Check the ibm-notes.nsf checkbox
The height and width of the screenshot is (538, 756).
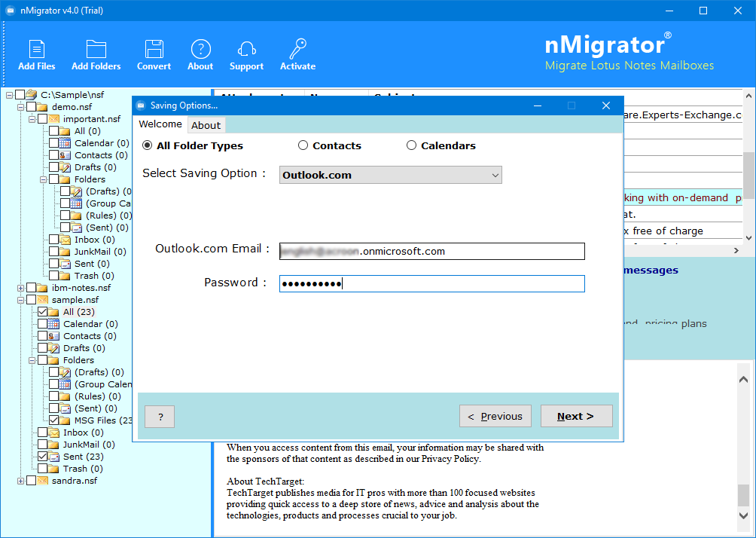click(x=31, y=288)
